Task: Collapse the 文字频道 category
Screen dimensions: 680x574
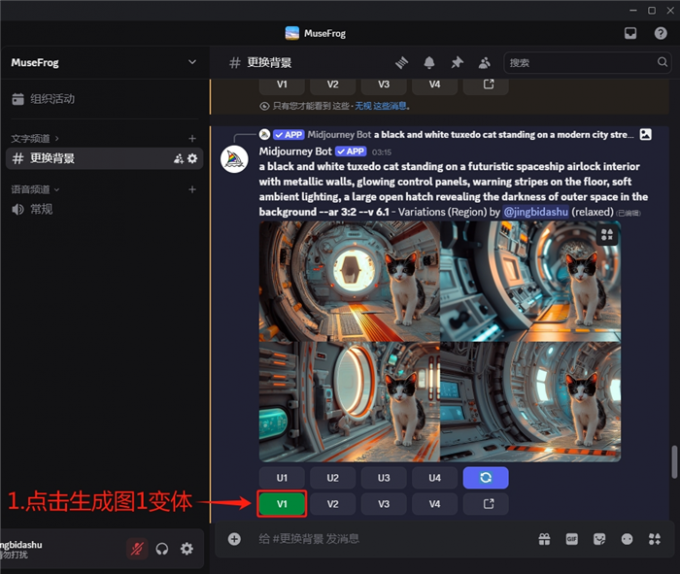Action: [35, 139]
